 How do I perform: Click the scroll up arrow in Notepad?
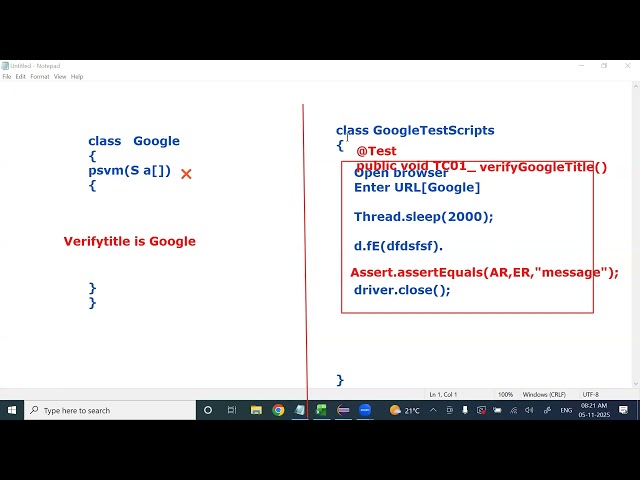(x=636, y=86)
